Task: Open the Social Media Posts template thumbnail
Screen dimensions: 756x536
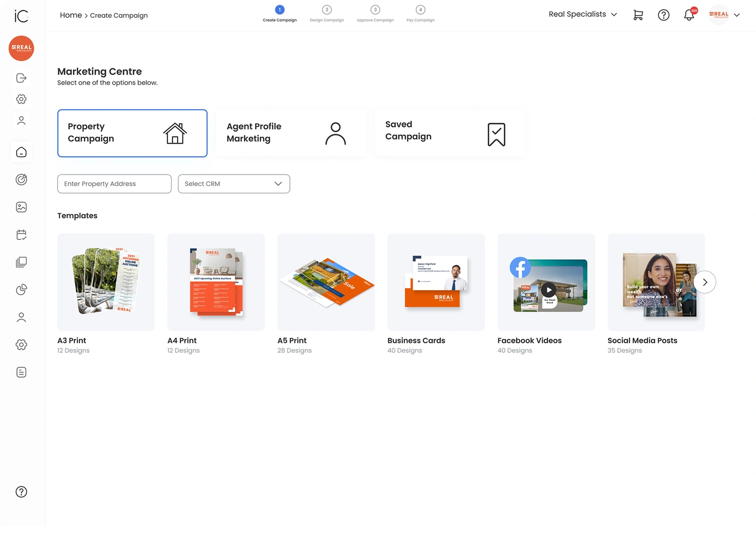Action: tap(656, 282)
